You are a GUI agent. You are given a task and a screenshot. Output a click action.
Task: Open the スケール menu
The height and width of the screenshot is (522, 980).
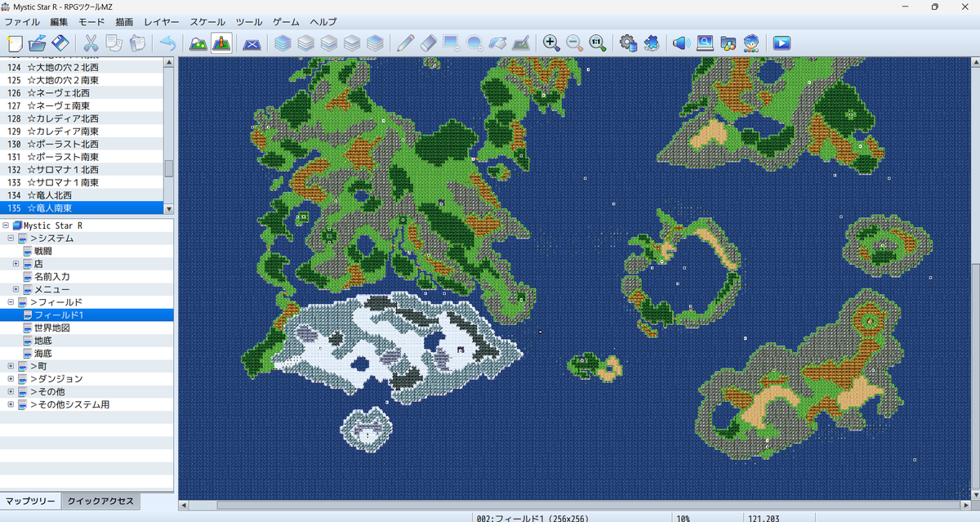click(x=207, y=22)
